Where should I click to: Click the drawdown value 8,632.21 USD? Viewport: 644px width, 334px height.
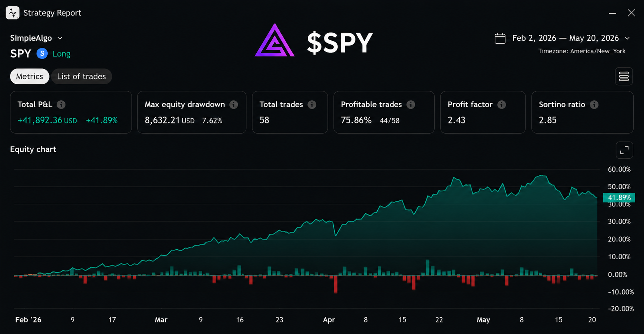click(169, 120)
